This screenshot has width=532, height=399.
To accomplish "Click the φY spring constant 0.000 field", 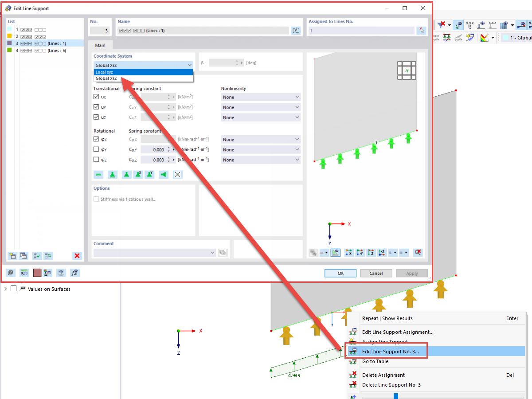I will (153, 150).
